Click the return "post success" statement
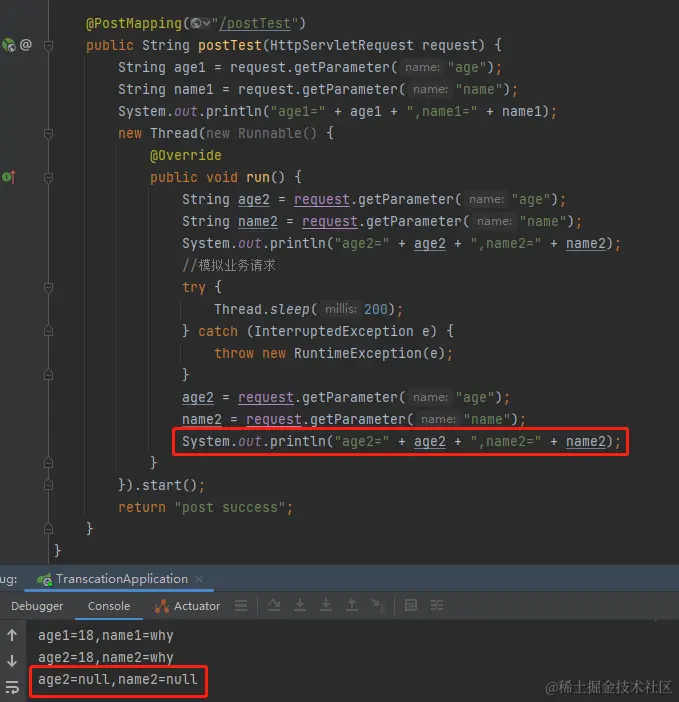679x702 pixels. point(205,507)
